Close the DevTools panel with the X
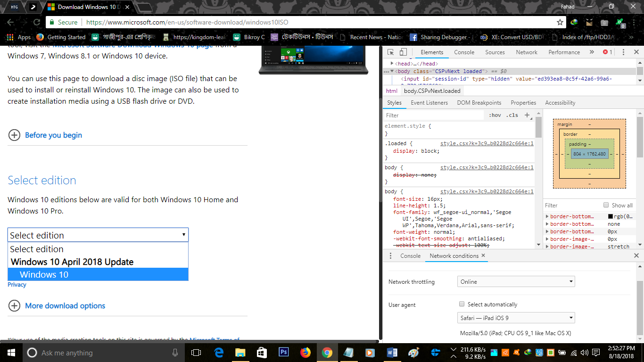This screenshot has width=644, height=362. point(636,52)
